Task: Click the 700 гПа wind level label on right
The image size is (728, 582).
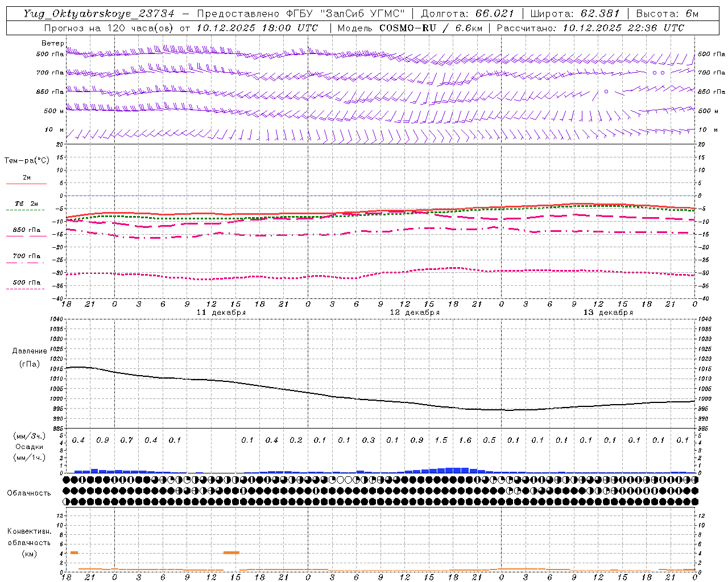Action: pyautogui.click(x=712, y=73)
